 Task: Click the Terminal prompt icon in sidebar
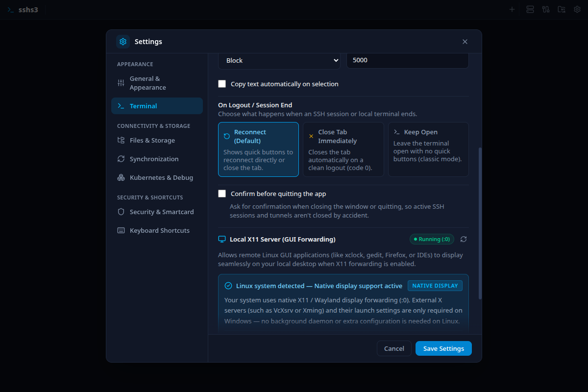point(121,106)
